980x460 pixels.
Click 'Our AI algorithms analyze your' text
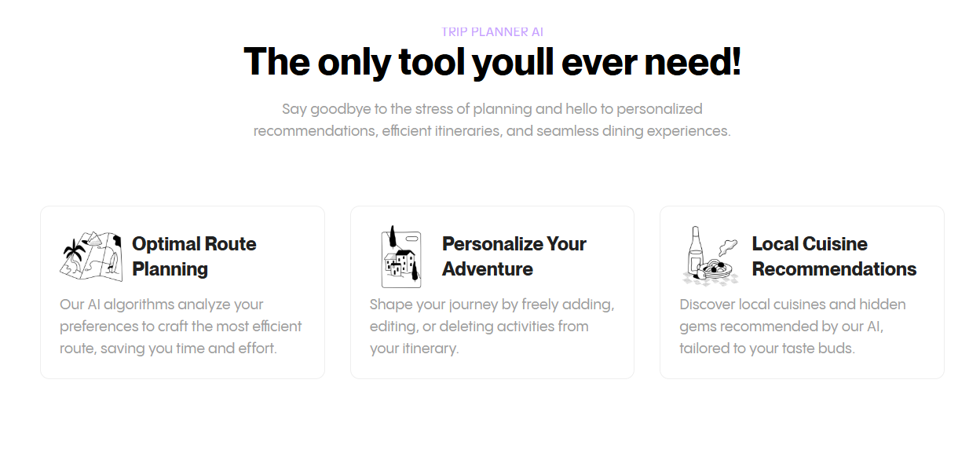(x=162, y=304)
